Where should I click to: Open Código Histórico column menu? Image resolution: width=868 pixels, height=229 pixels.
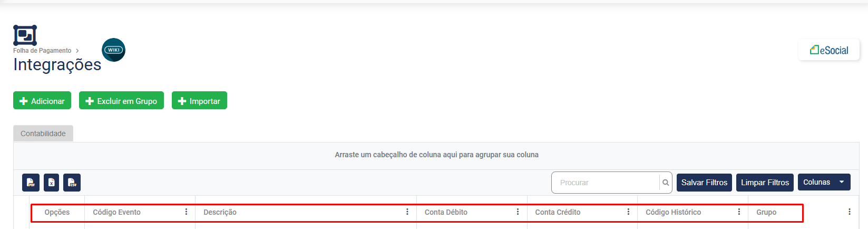(x=739, y=212)
